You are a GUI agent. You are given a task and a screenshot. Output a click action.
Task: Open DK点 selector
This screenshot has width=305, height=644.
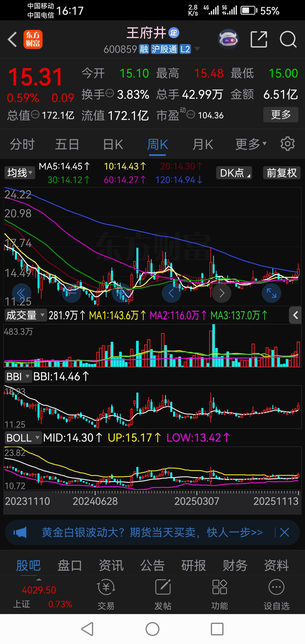[x=234, y=173]
